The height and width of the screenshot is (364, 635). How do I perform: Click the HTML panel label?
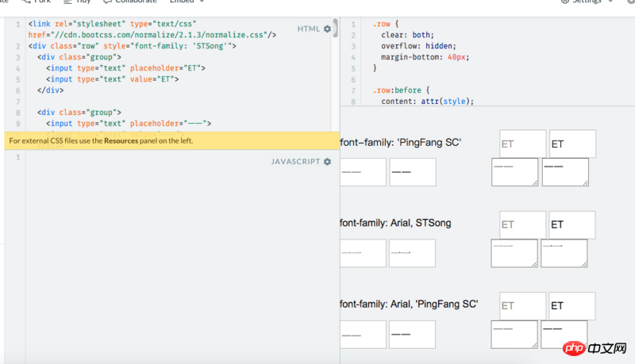309,29
